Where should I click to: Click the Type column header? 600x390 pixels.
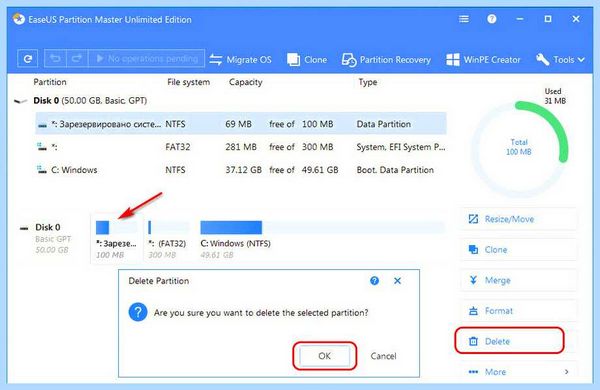(368, 82)
